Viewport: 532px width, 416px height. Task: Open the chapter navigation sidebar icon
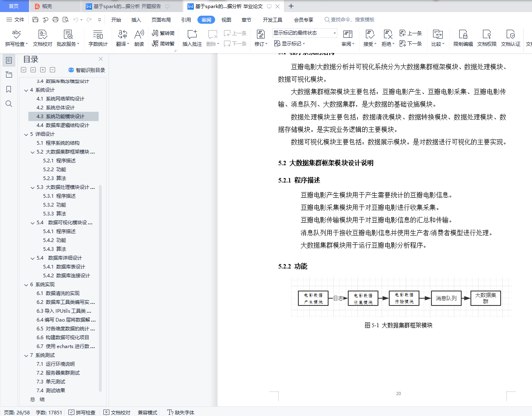click(9, 75)
